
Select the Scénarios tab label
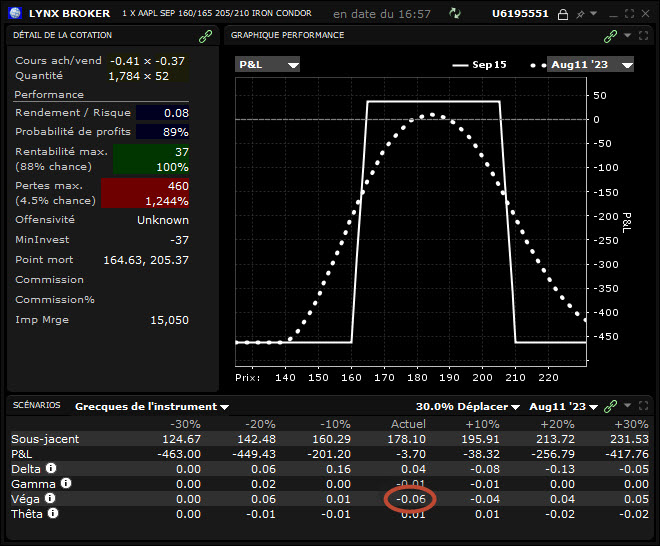click(37, 405)
